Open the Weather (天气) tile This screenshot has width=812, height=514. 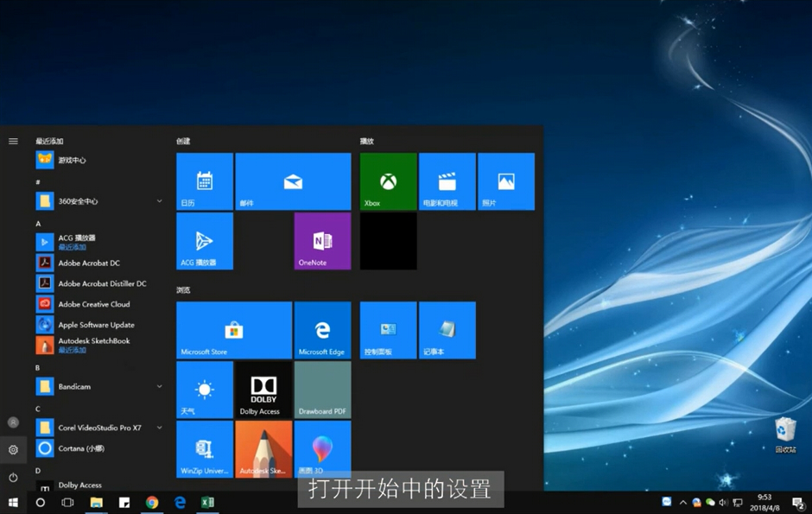tap(205, 390)
